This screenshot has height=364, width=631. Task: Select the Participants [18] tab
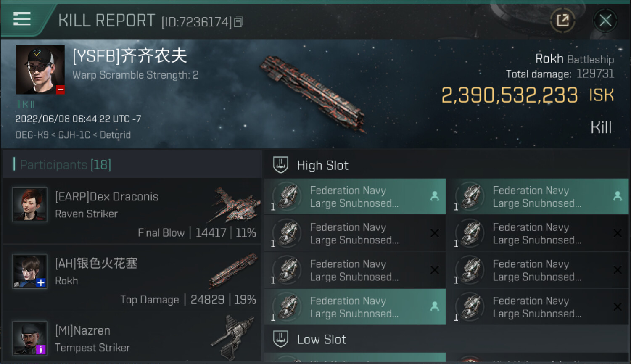click(x=66, y=165)
